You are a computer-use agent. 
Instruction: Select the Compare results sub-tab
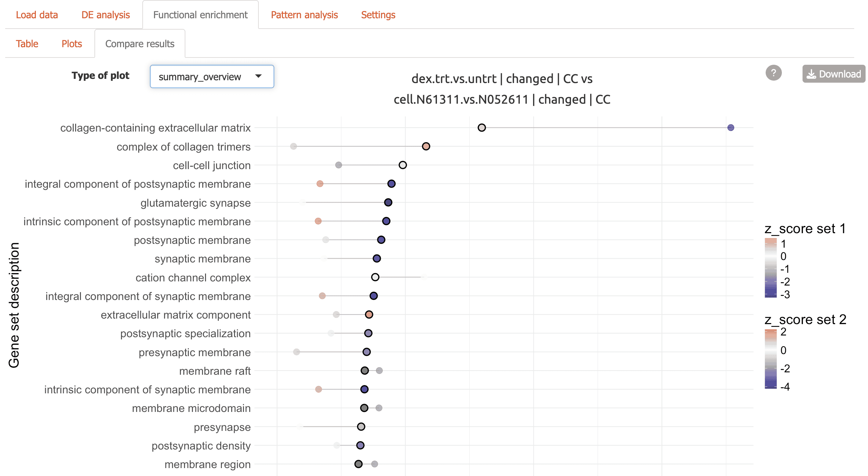[140, 44]
